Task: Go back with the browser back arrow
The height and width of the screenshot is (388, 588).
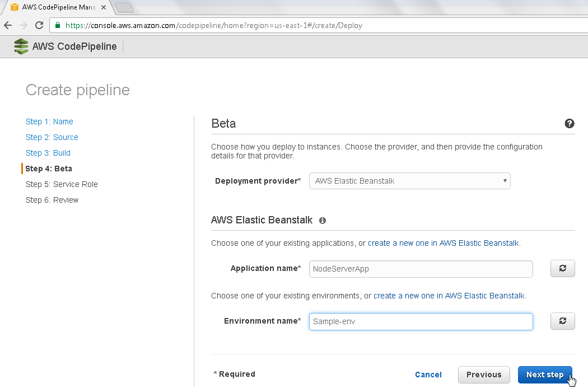Action: point(8,26)
